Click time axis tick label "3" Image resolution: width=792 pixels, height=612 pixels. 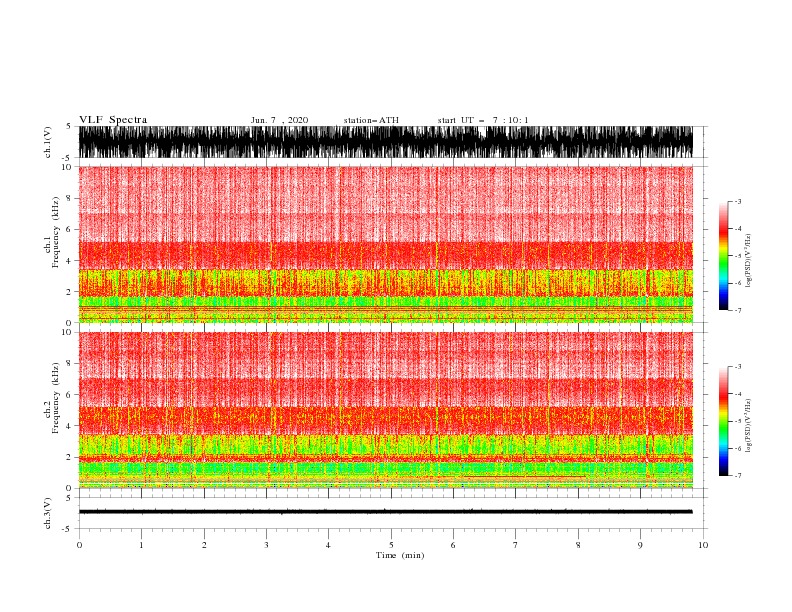pyautogui.click(x=266, y=545)
